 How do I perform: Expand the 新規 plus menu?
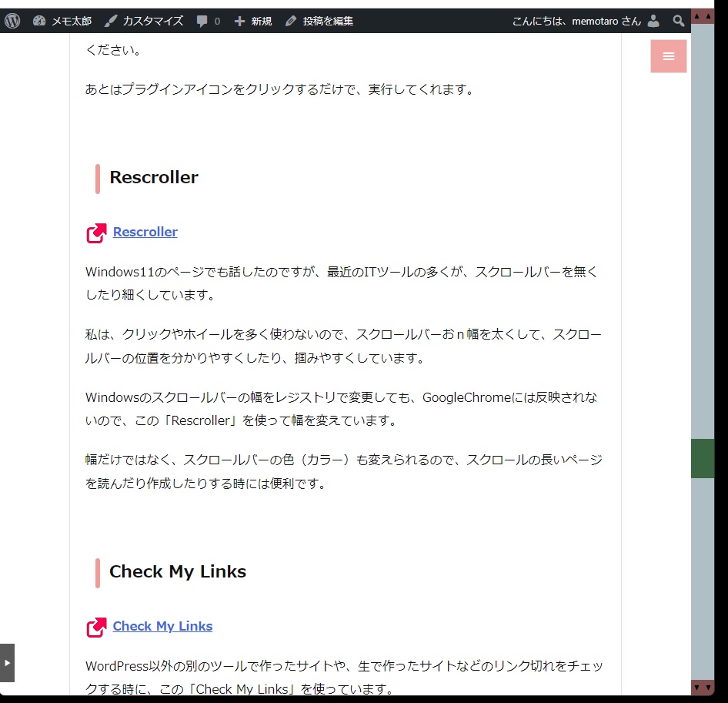point(252,21)
